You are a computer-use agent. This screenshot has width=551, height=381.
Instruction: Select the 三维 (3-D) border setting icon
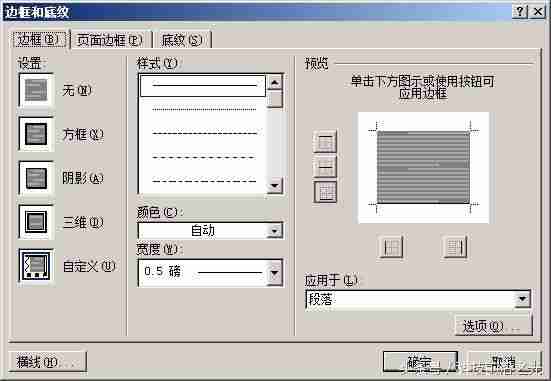[x=36, y=222]
